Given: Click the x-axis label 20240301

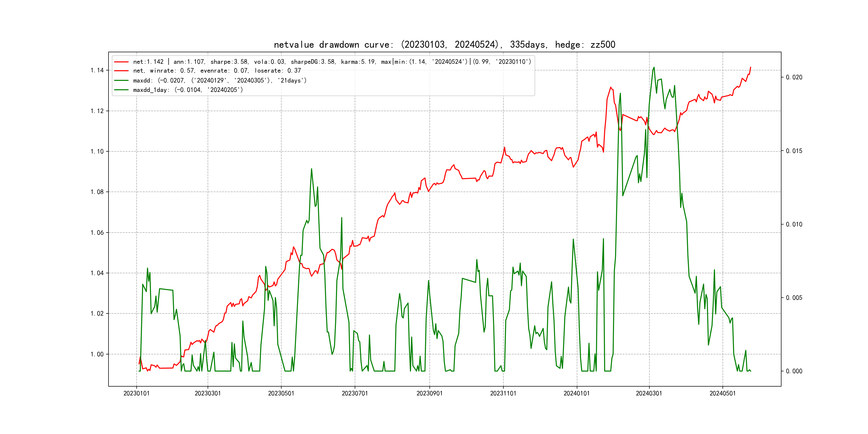Looking at the screenshot, I should click(649, 393).
